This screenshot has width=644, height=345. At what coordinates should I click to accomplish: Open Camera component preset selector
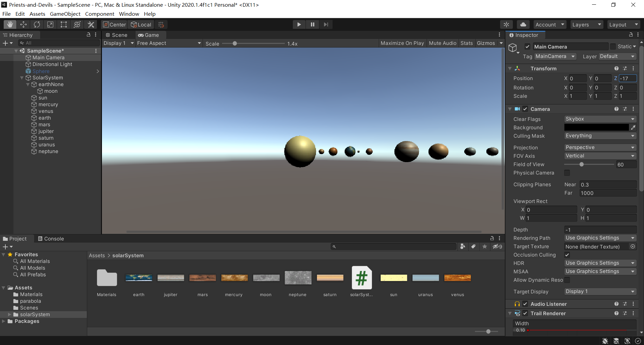pos(625,109)
